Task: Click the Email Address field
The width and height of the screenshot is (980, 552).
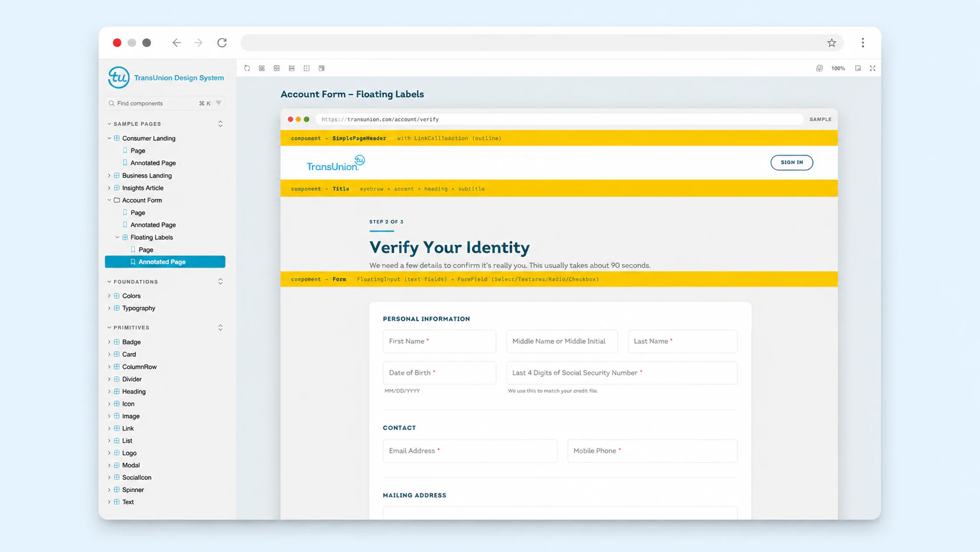Action: tap(470, 451)
